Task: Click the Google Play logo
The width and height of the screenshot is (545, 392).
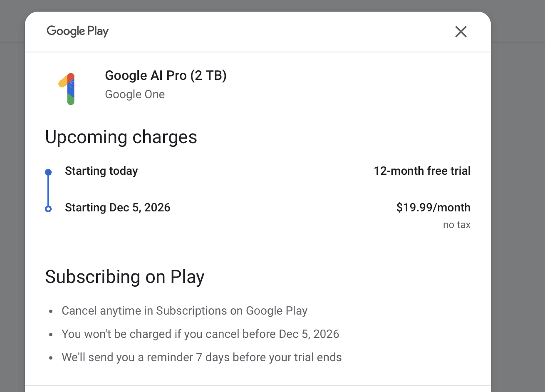Action: pyautogui.click(x=77, y=31)
